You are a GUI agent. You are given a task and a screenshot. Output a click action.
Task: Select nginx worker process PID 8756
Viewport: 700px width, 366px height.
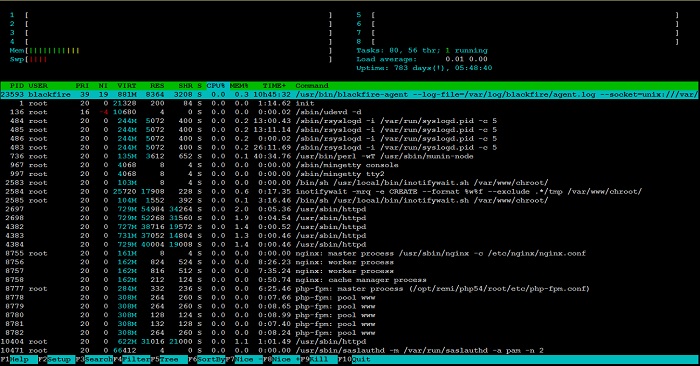pos(350,262)
